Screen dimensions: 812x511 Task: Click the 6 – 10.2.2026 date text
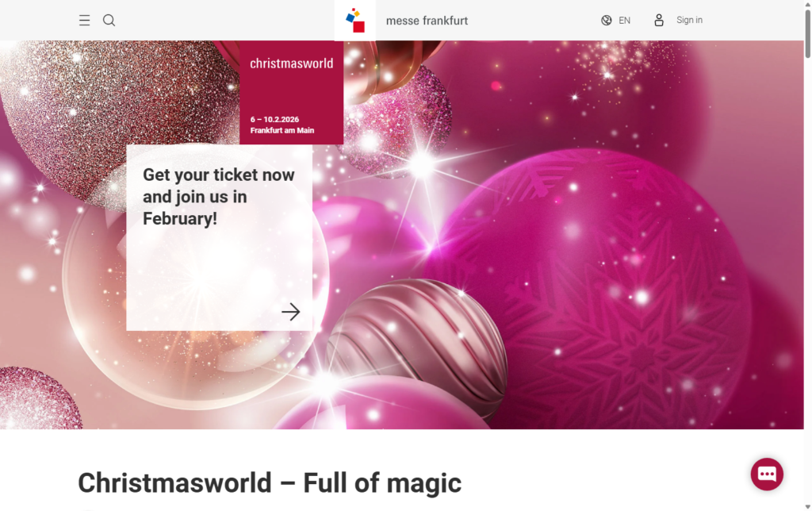pyautogui.click(x=274, y=119)
